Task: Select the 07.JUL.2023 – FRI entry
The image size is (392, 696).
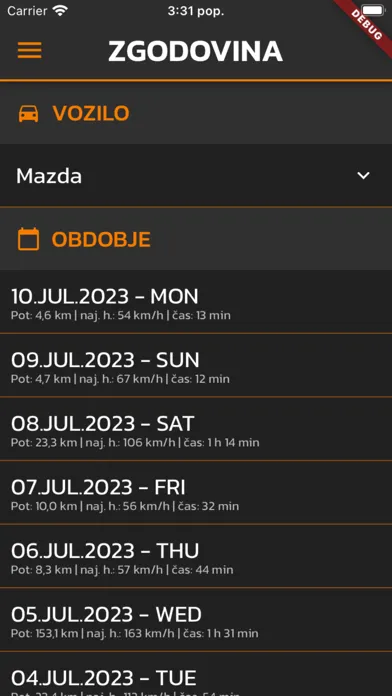Action: (x=196, y=492)
